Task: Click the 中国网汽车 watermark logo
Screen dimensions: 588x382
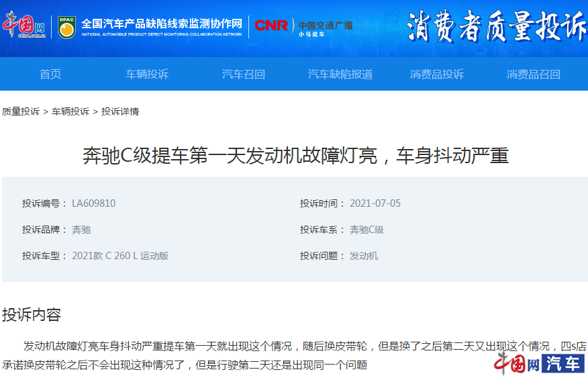Action: coord(539,365)
